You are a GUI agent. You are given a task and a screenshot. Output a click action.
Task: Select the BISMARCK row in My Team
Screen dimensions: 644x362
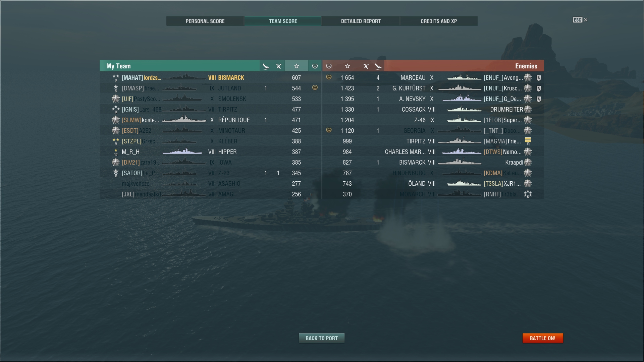(x=211, y=77)
